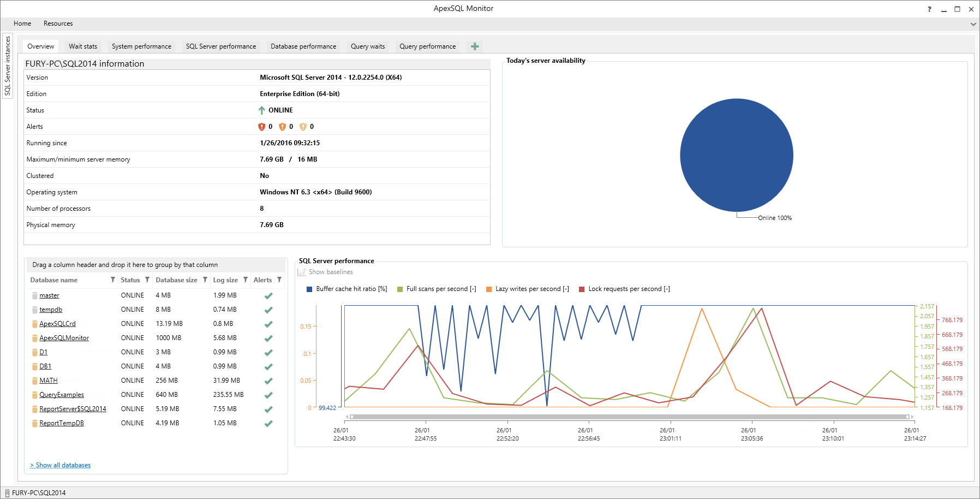Image resolution: width=980 pixels, height=499 pixels.
Task: Open the help question mark icon
Action: pos(929,9)
